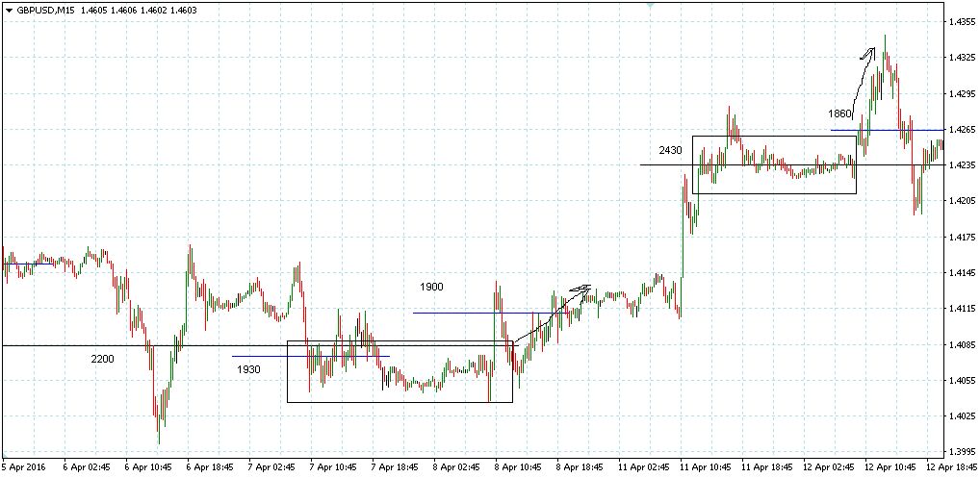Image resolution: width=980 pixels, height=478 pixels.
Task: Select the 1900 text label
Action: tap(431, 287)
